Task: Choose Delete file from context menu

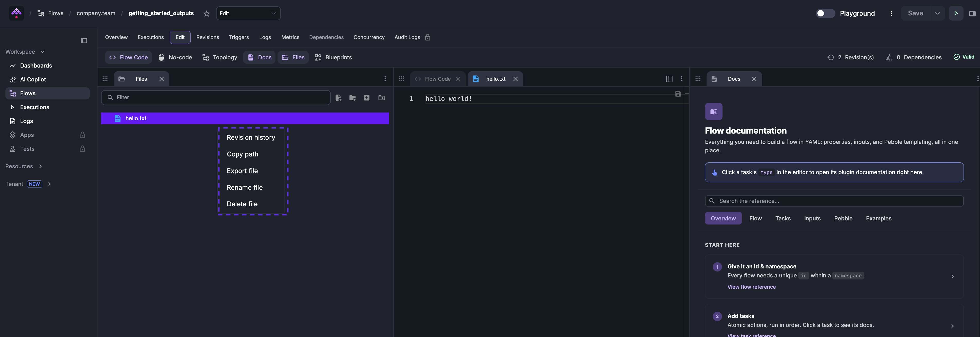Action: (242, 204)
